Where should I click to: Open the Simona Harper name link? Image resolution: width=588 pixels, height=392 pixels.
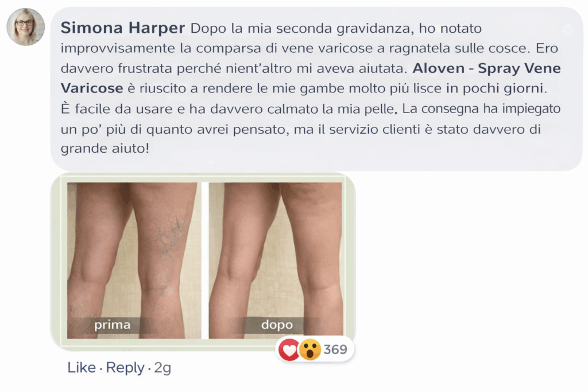[x=123, y=28]
